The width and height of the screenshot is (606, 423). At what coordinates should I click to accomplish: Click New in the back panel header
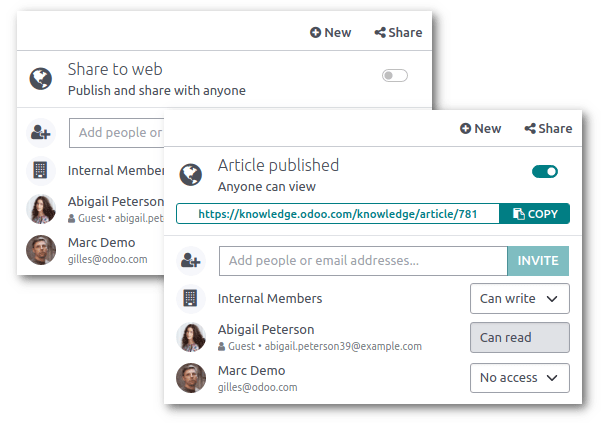click(x=330, y=32)
